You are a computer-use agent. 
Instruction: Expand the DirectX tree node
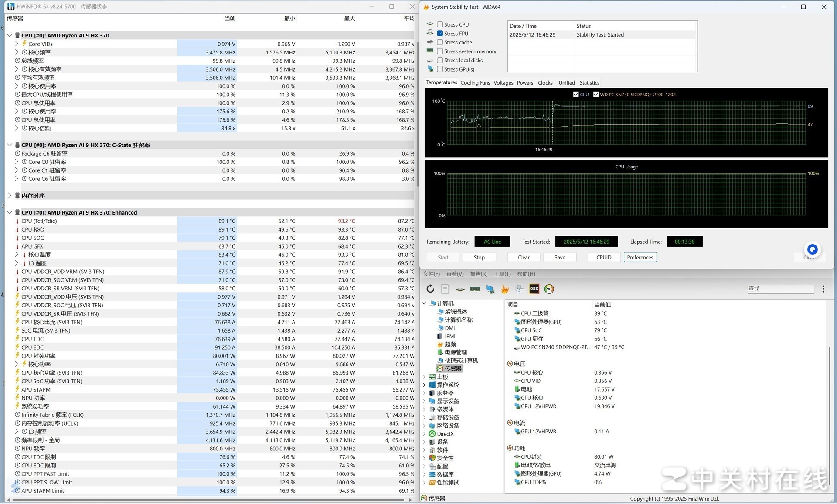pos(425,434)
